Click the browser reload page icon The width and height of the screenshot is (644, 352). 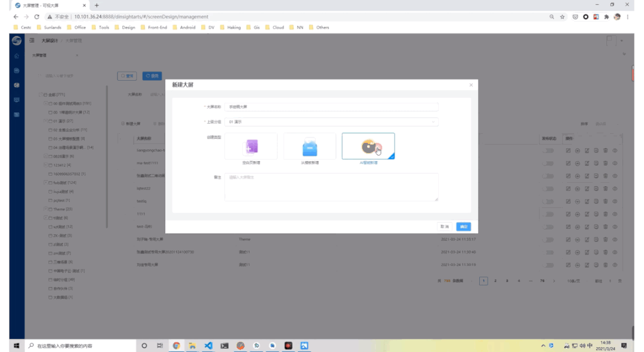click(x=36, y=17)
